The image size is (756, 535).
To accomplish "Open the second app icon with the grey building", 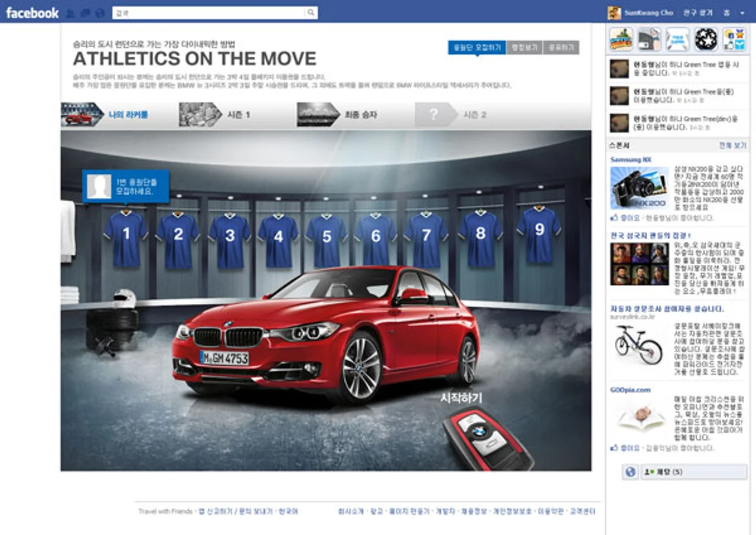I will 650,39.
